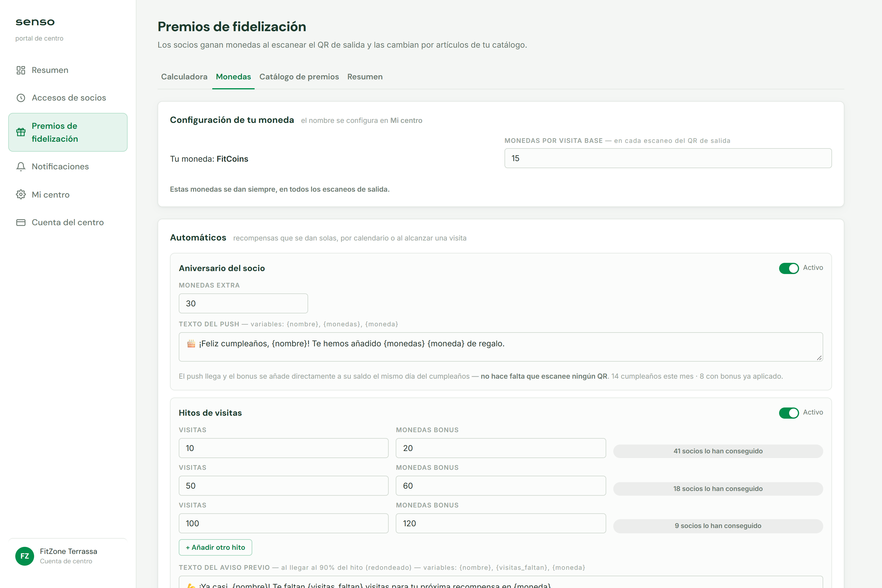Image resolution: width=882 pixels, height=588 pixels.
Task: Switch to Catálogo de premios tab
Action: [299, 77]
